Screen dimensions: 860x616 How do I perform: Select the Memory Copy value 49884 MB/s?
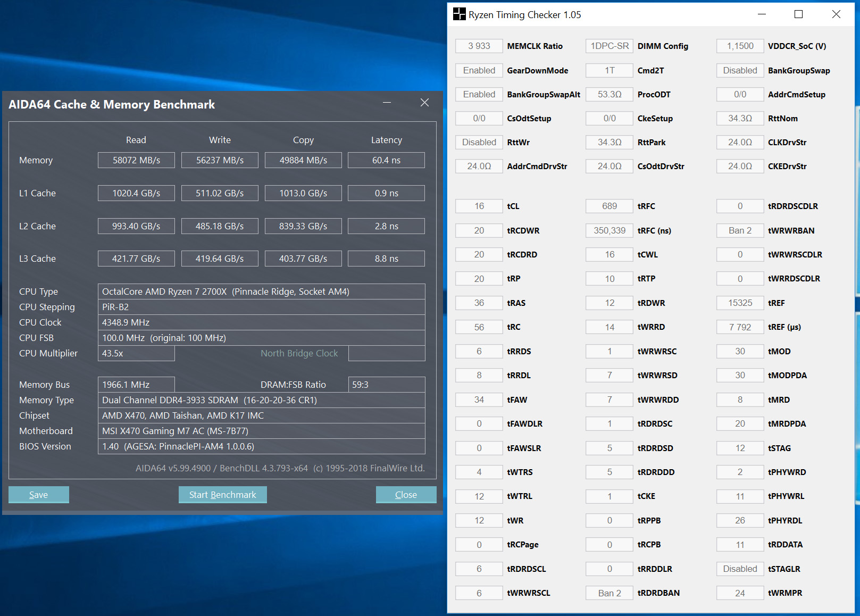(x=303, y=160)
